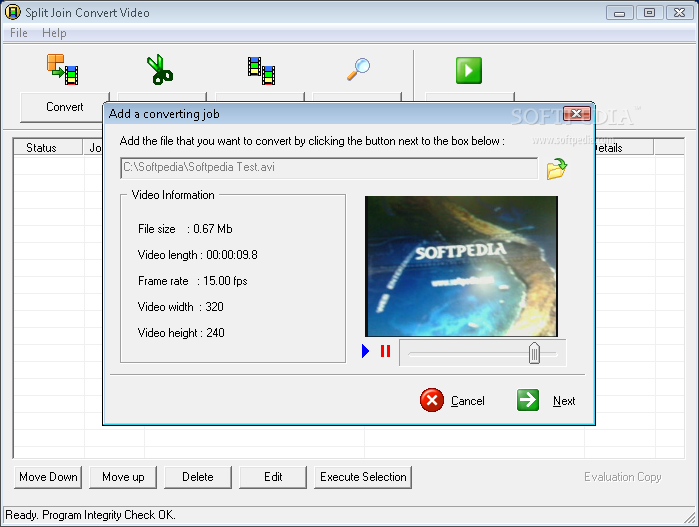Click the Execute Selection button
699x527 pixels.
tap(363, 477)
